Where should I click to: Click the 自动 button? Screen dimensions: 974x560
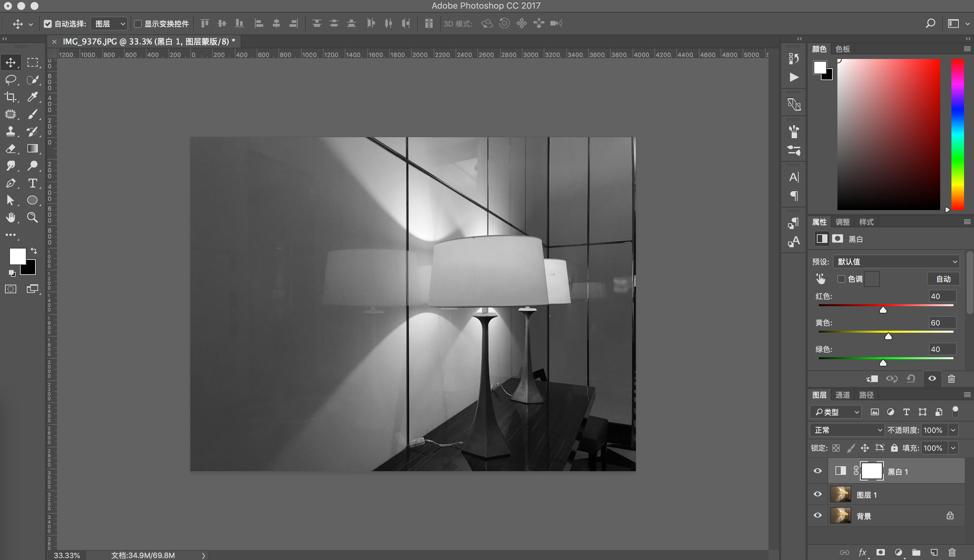(x=943, y=279)
